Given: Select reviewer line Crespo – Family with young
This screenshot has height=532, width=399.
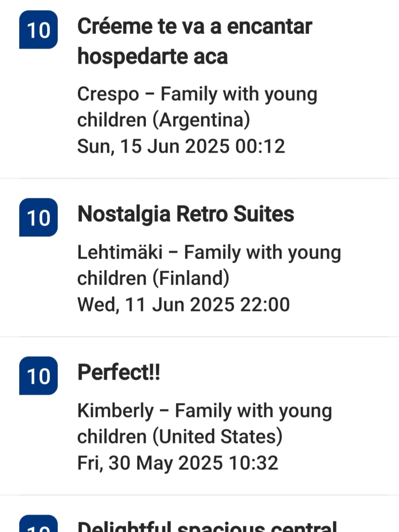Looking at the screenshot, I should 197,94.
